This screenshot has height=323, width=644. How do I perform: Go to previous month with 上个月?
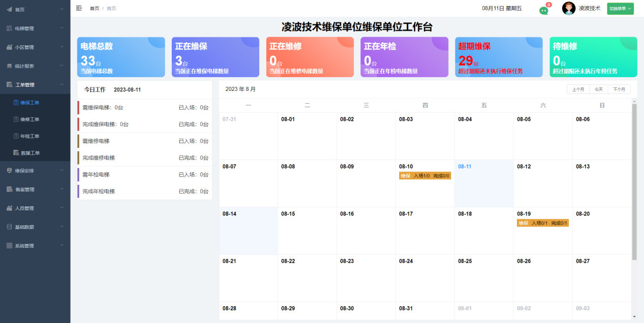tap(578, 89)
